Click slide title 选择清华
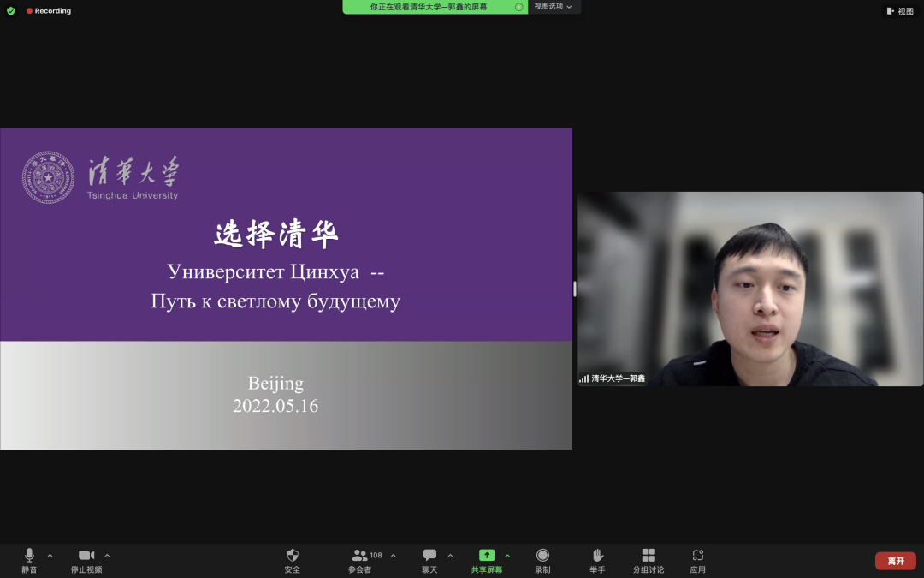The height and width of the screenshot is (578, 924). (x=275, y=234)
